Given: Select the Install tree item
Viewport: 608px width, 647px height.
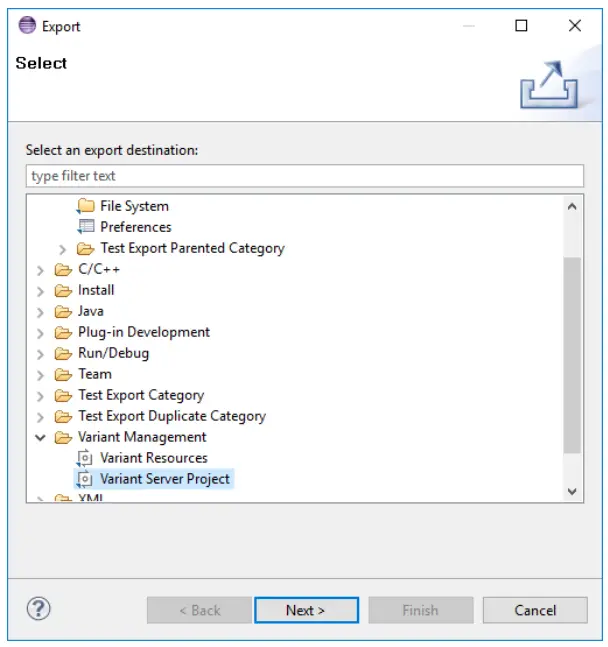Looking at the screenshot, I should tap(96, 290).
